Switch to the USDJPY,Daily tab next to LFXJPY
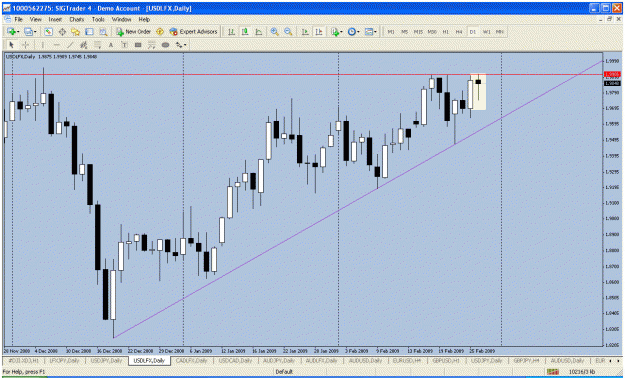625x378 pixels. click(106, 361)
